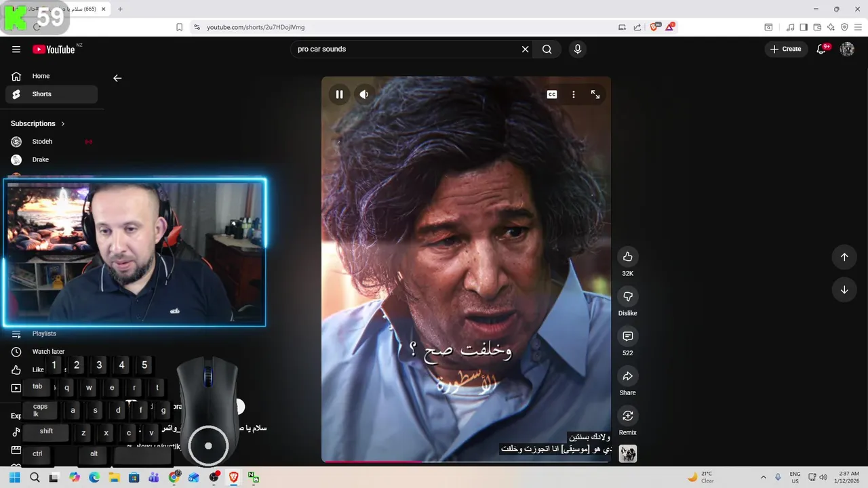Viewport: 868px width, 488px height.
Task: Open Home in the sidebar
Action: pos(52,76)
